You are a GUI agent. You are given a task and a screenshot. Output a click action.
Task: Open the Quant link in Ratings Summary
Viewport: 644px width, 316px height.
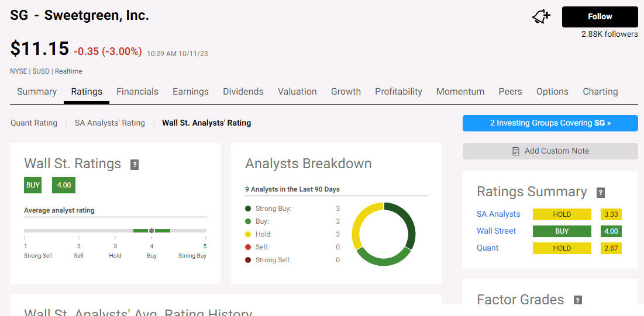(487, 248)
